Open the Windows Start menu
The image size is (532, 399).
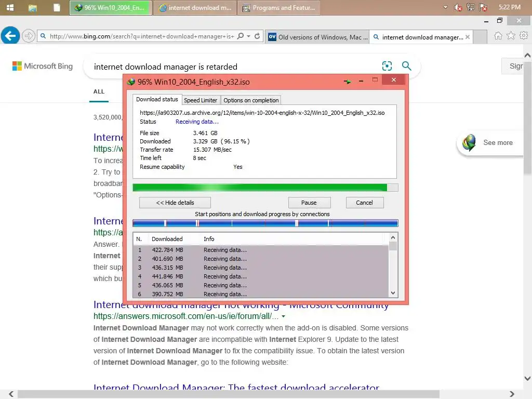click(x=10, y=7)
